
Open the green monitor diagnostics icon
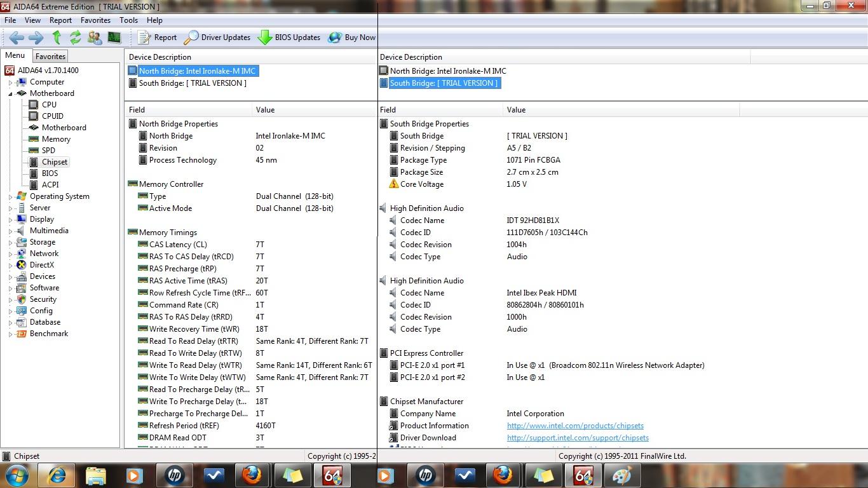114,37
